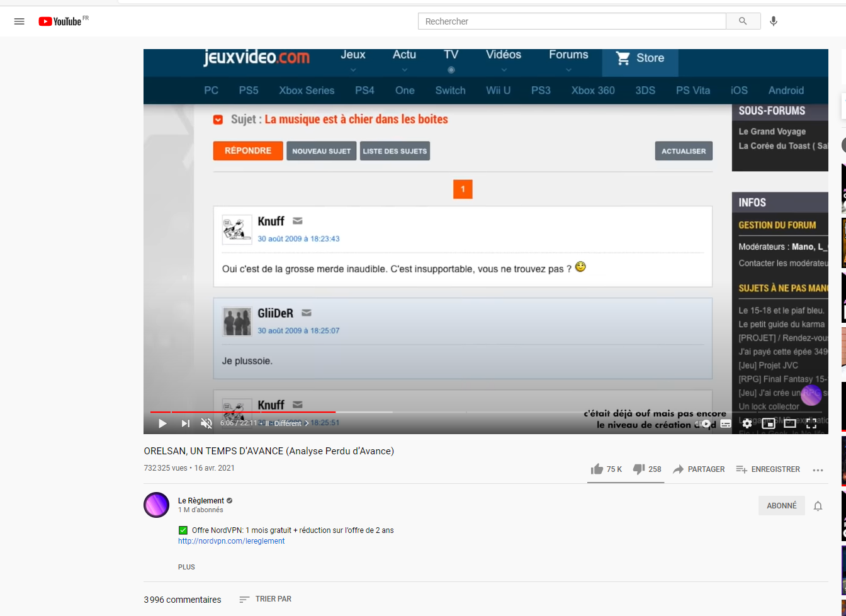Viewport: 846px width, 616px height.
Task: Click the '3 996 commentaires' count
Action: pos(183,600)
